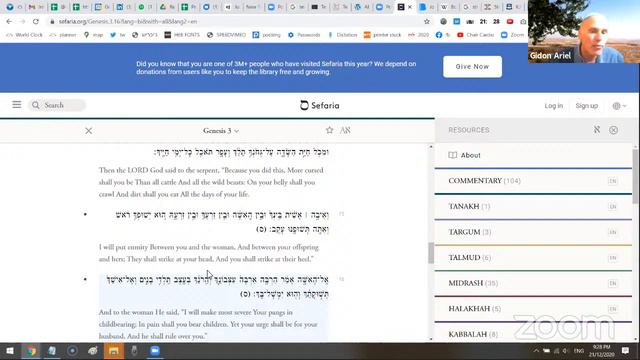The width and height of the screenshot is (640, 360).
Task: Bookmark this text with the star icon
Action: [x=329, y=130]
